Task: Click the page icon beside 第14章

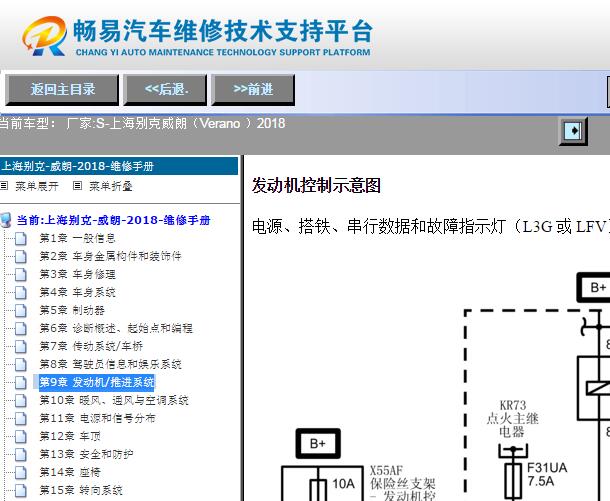Action: [21, 472]
